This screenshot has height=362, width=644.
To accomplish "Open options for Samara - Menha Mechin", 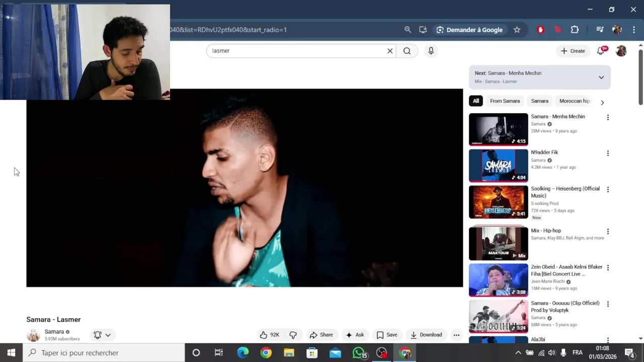I will 608,117.
